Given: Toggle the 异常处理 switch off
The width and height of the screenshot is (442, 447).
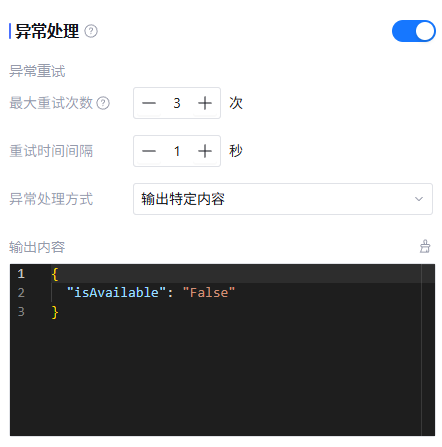Looking at the screenshot, I should click(x=413, y=31).
